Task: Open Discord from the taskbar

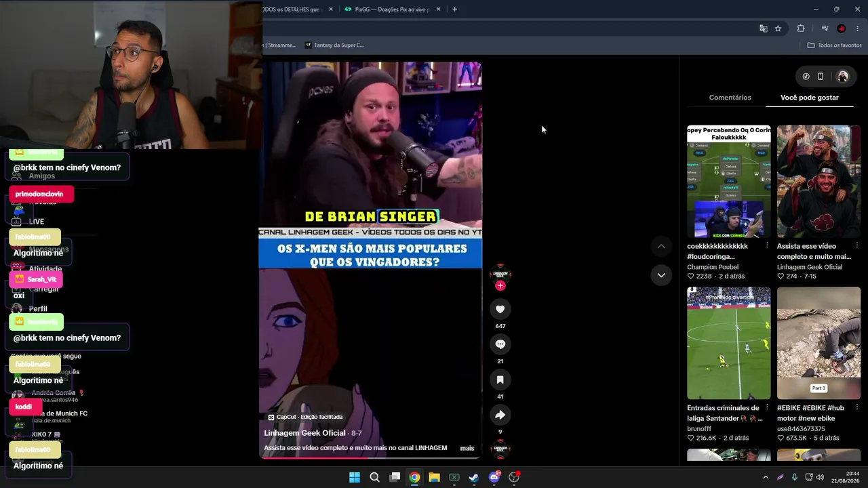Action: pyautogui.click(x=494, y=477)
